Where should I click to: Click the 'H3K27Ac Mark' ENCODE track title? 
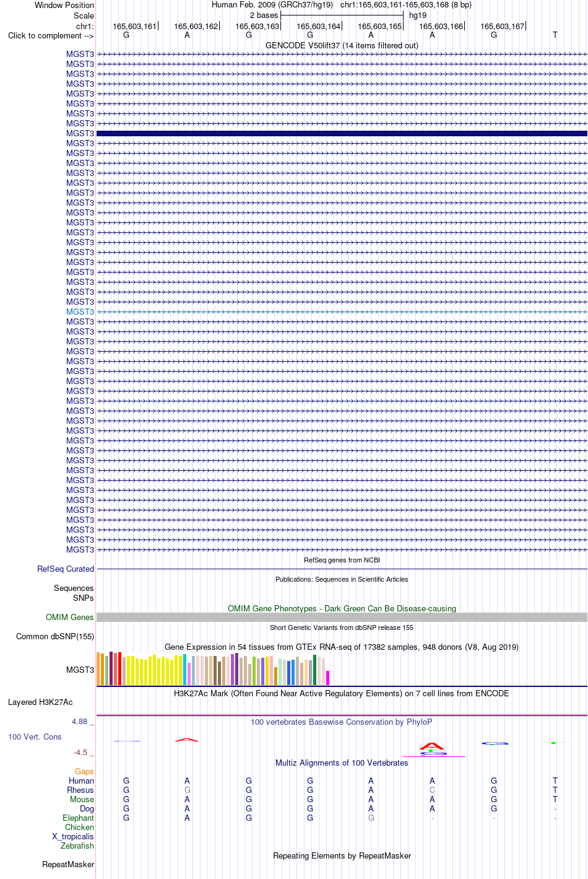[x=342, y=693]
